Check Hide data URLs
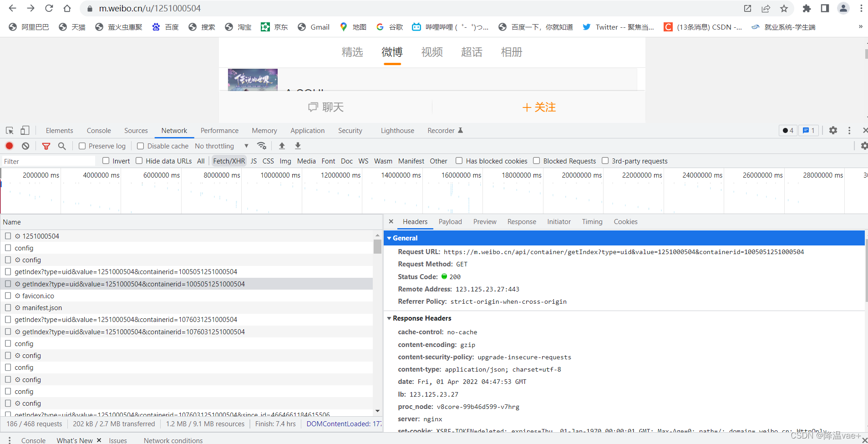Image resolution: width=868 pixels, height=444 pixels. pos(139,161)
